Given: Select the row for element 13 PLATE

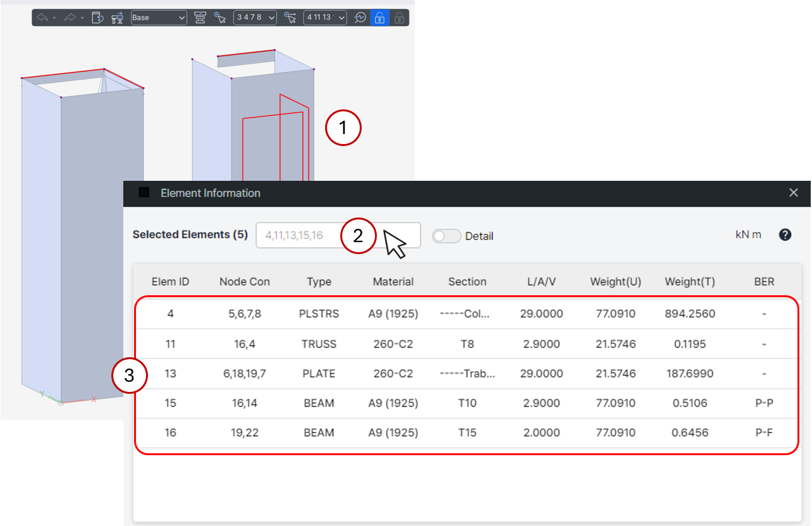Looking at the screenshot, I should tap(467, 374).
